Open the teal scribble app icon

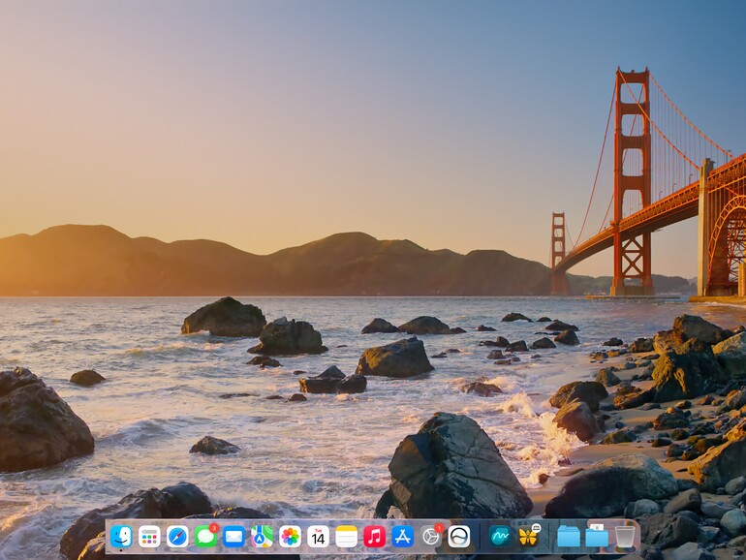tap(500, 536)
